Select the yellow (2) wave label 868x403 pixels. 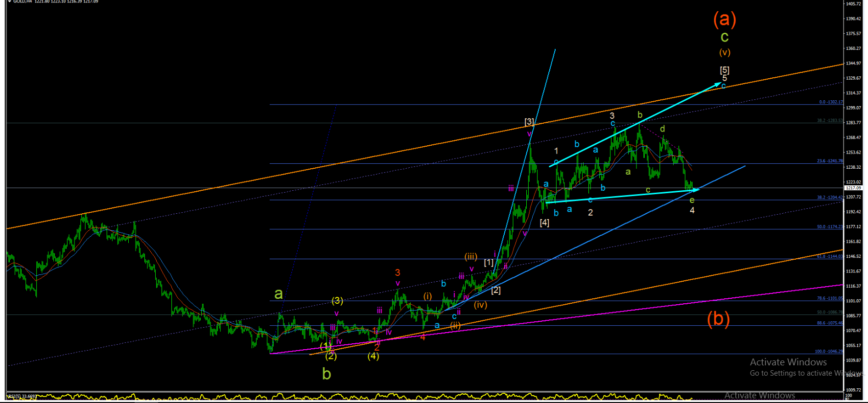click(x=331, y=356)
